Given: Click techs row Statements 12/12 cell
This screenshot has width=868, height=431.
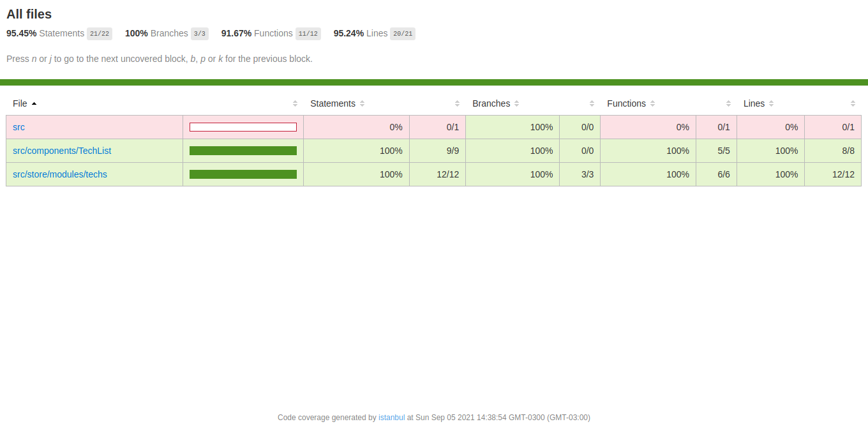Looking at the screenshot, I should [x=437, y=174].
